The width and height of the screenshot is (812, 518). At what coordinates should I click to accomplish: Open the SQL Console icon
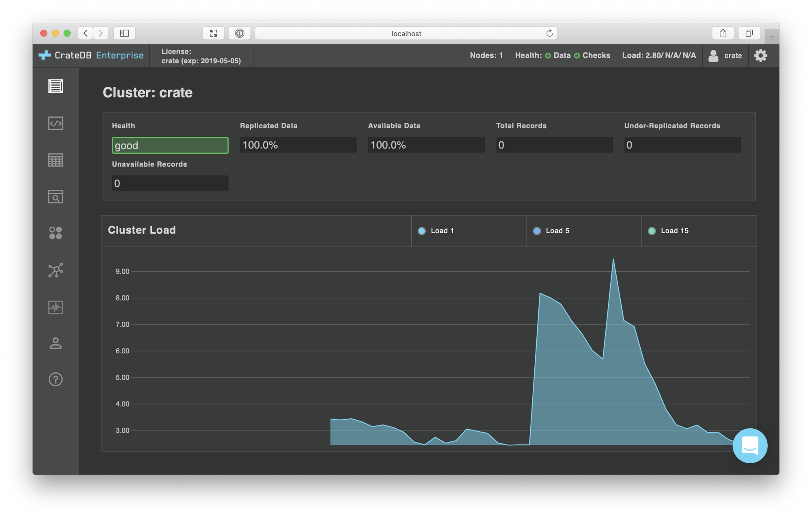point(56,123)
